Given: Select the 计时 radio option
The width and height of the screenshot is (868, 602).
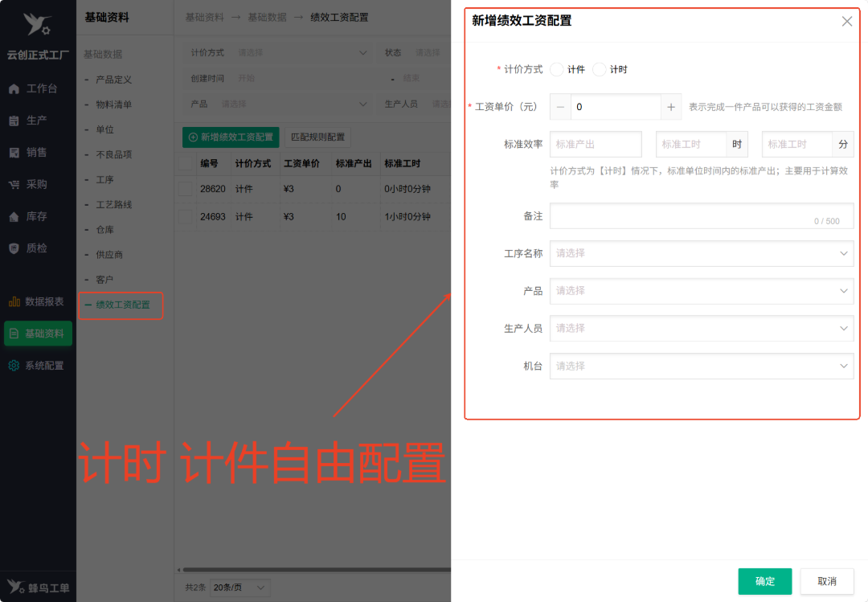Looking at the screenshot, I should point(599,69).
